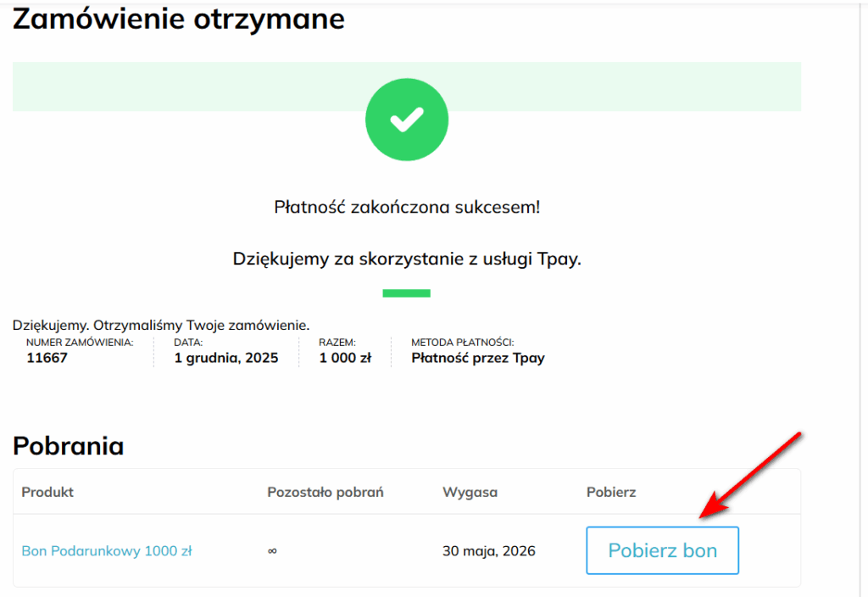Viewport: 868px width, 597px height.
Task: Select the Wygasa column header
Action: point(470,492)
